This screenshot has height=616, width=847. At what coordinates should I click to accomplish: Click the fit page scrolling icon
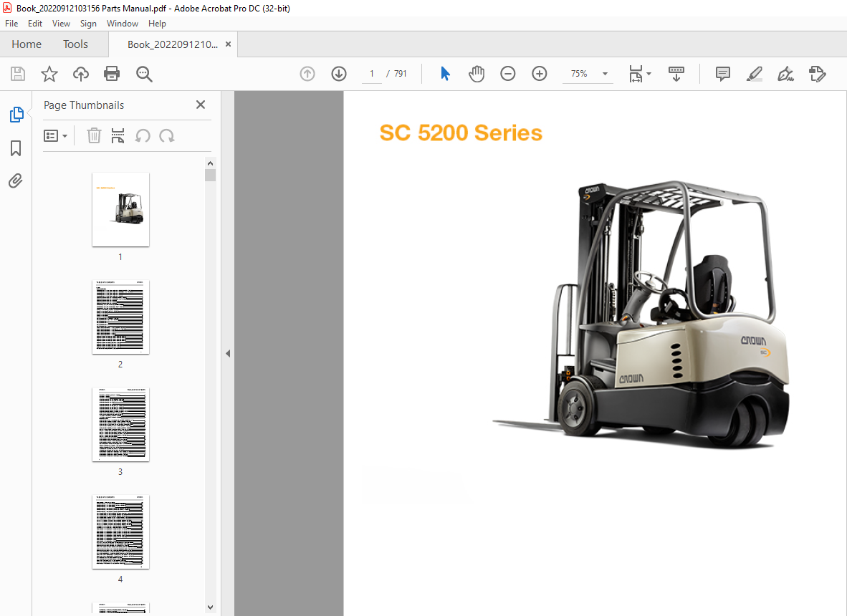(x=636, y=74)
